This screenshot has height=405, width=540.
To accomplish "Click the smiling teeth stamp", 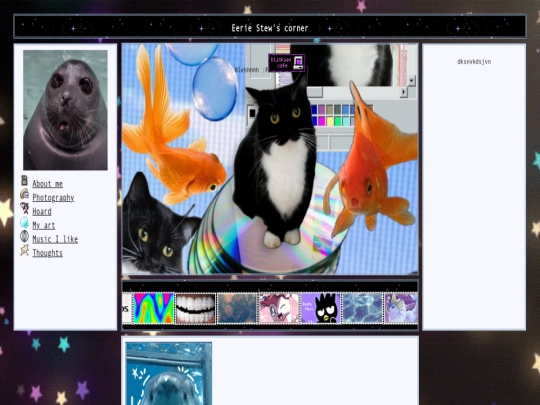I will tap(196, 308).
